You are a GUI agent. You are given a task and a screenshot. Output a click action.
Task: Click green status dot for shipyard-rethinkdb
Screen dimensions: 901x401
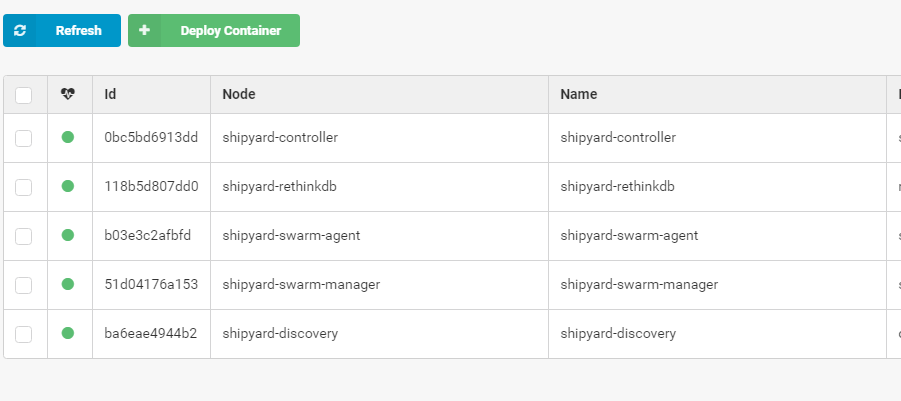pos(68,186)
